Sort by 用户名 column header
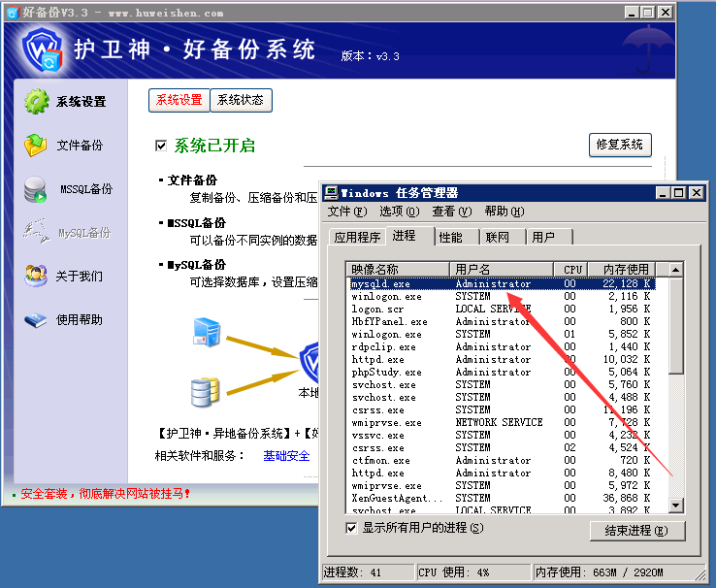Screen dimensions: 716x588 point(502,269)
